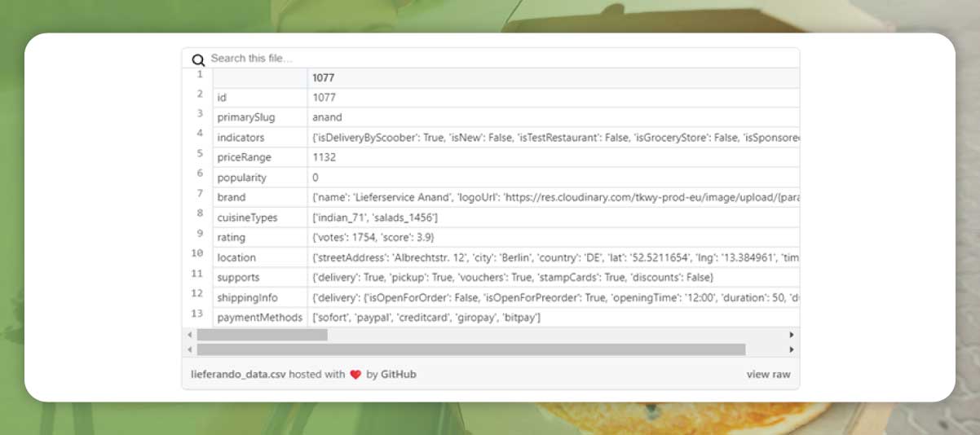This screenshot has height=435, width=980.
Task: Click the 'supports' label cell
Action: coord(260,277)
